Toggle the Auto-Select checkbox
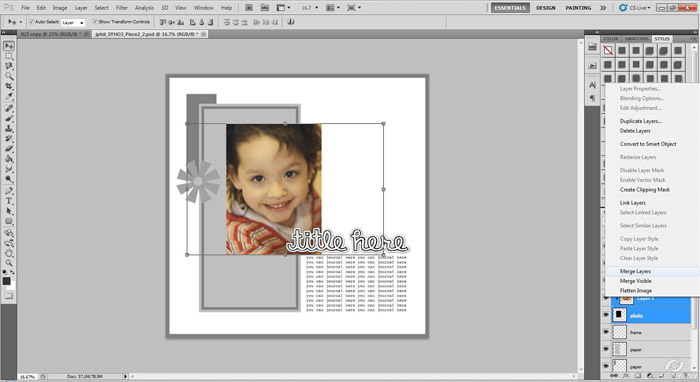The image size is (700, 382). click(x=32, y=22)
